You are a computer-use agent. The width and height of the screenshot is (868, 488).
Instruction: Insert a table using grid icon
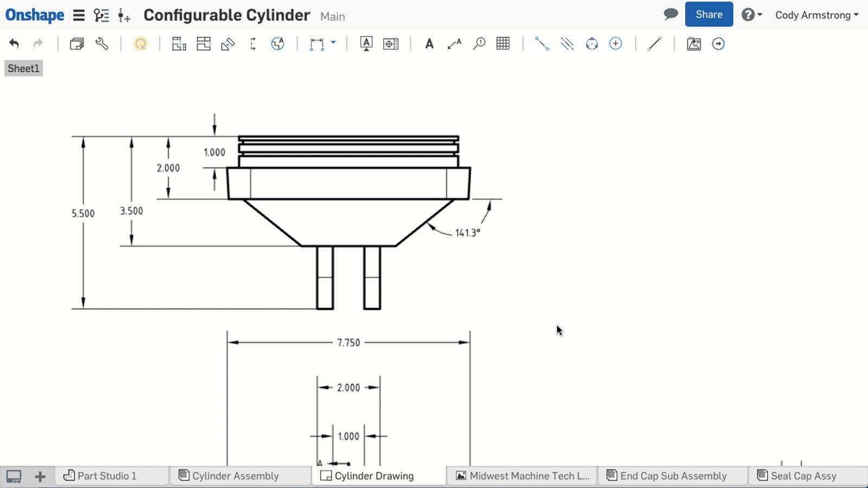(503, 44)
